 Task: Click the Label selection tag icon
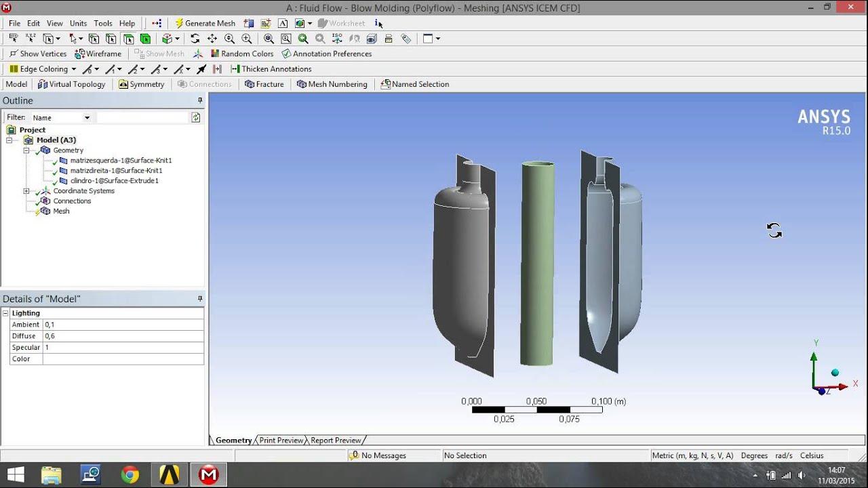pyautogui.click(x=406, y=39)
